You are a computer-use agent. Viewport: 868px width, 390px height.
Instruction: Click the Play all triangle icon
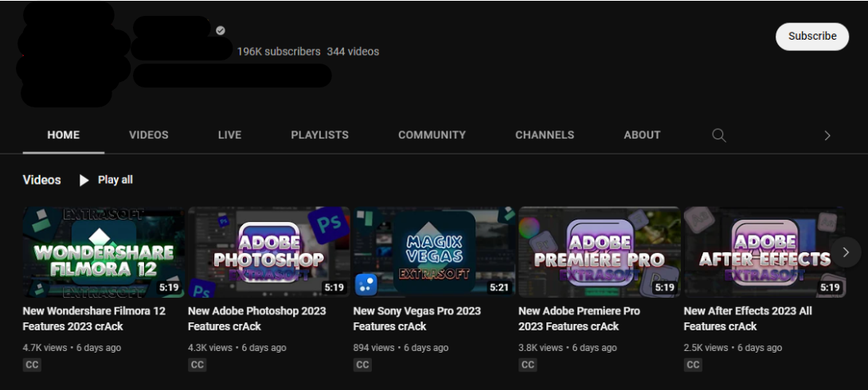[x=84, y=181]
